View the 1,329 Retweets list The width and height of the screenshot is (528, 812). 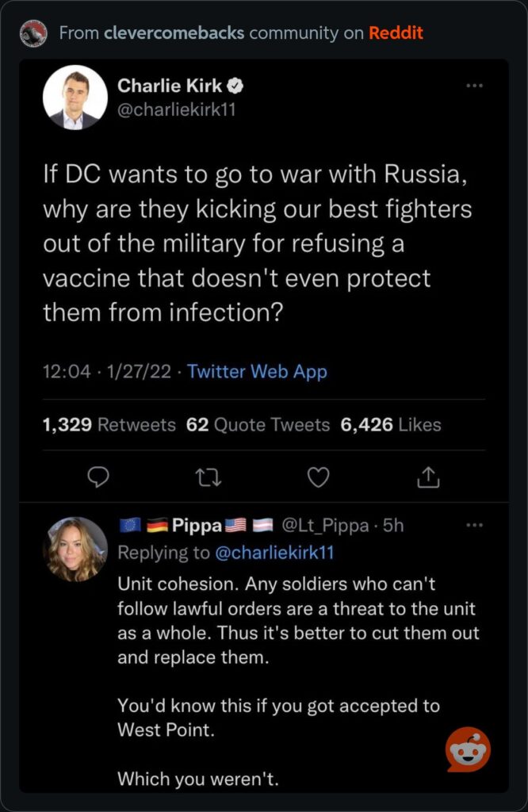(109, 425)
